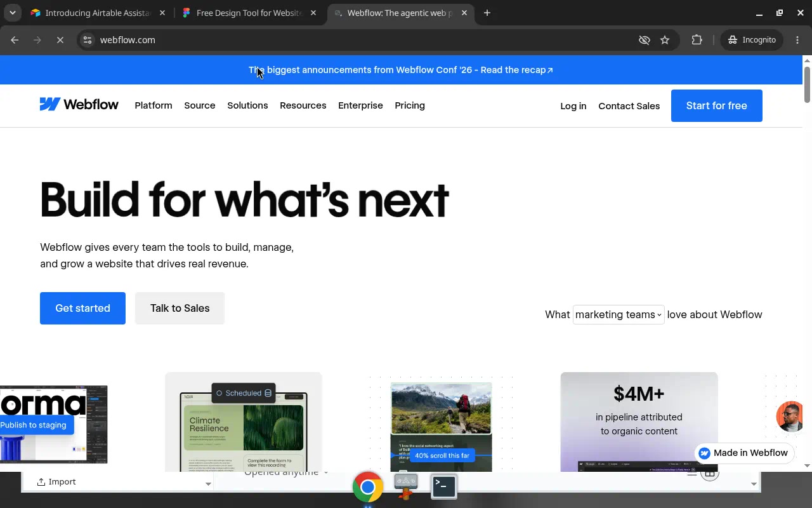Click the crossed-eye tracking protection icon
812x508 pixels.
click(x=645, y=40)
